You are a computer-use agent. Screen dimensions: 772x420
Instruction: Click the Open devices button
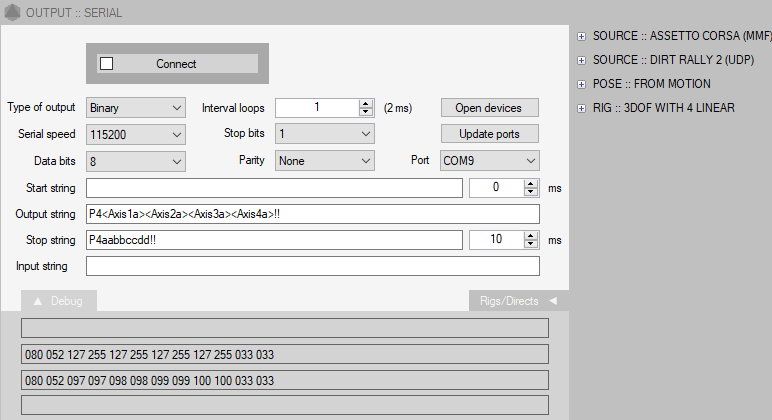point(489,108)
